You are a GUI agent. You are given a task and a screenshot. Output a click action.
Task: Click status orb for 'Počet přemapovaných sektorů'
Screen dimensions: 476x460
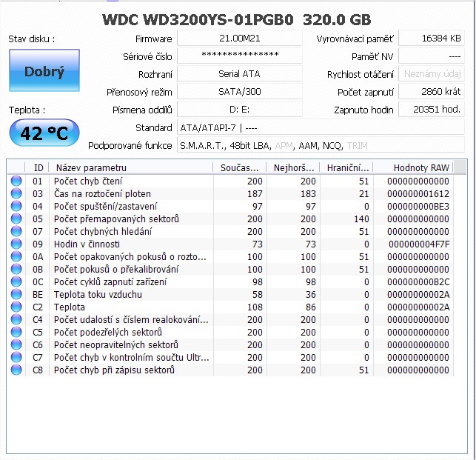(x=16, y=219)
